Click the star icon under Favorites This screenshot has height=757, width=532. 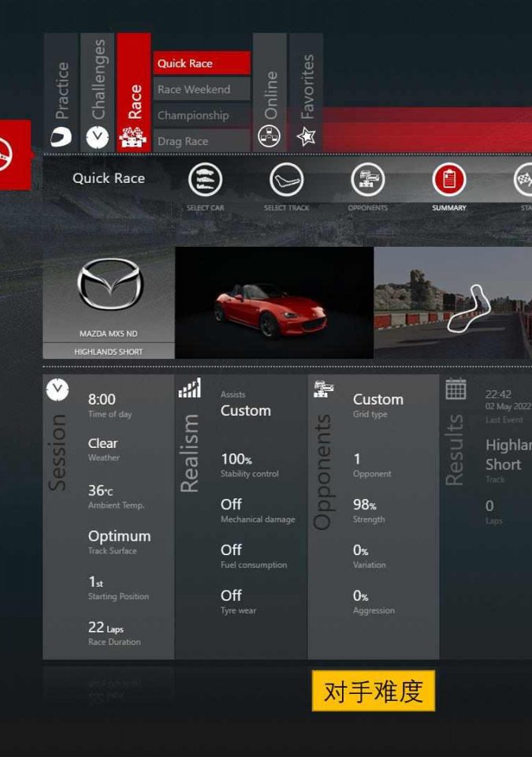click(x=306, y=136)
